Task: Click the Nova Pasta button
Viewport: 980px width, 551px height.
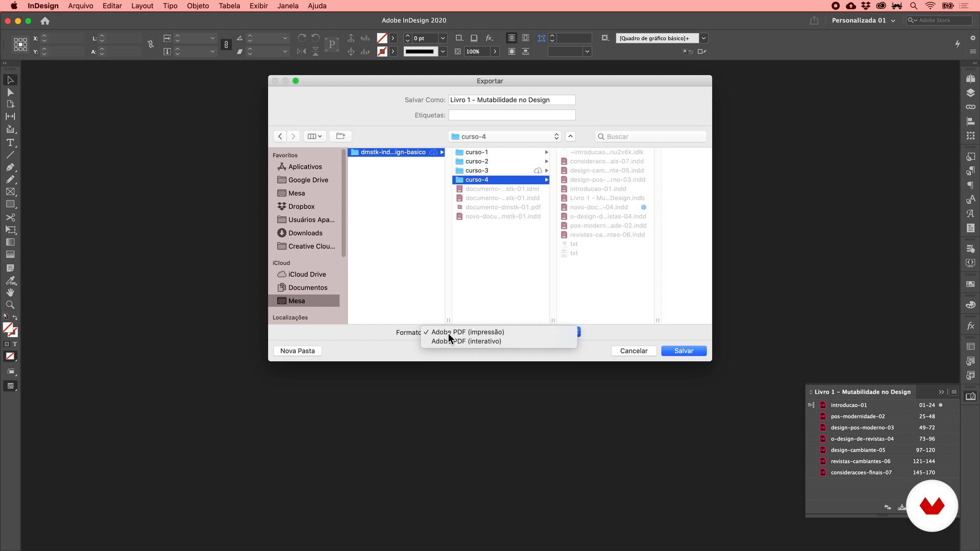Action: tap(297, 351)
